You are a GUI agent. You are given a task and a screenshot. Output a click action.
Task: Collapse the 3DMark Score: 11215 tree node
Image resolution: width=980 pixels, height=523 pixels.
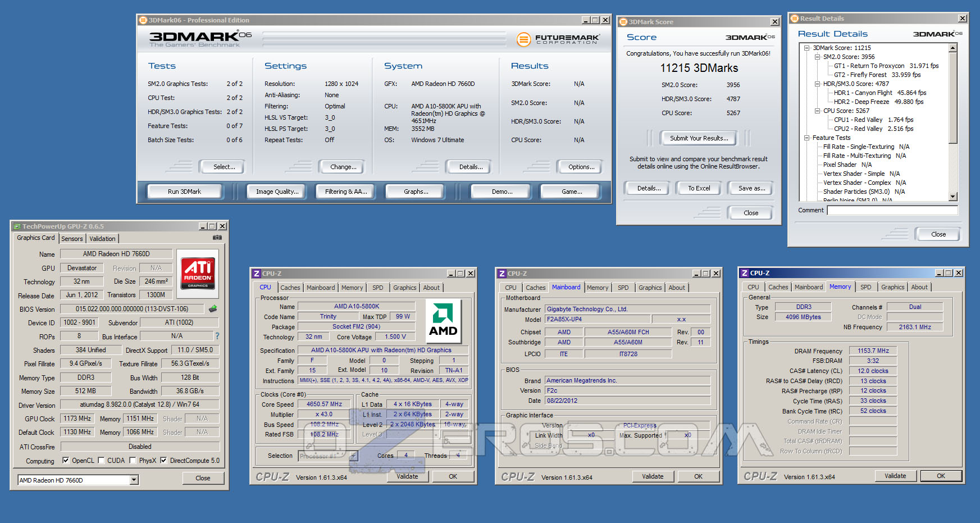click(807, 48)
